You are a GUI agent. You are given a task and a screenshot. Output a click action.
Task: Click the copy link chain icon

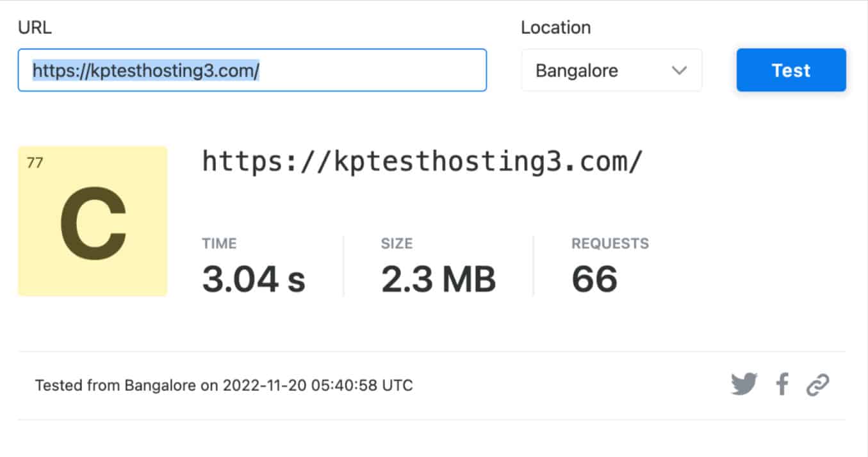tap(817, 385)
